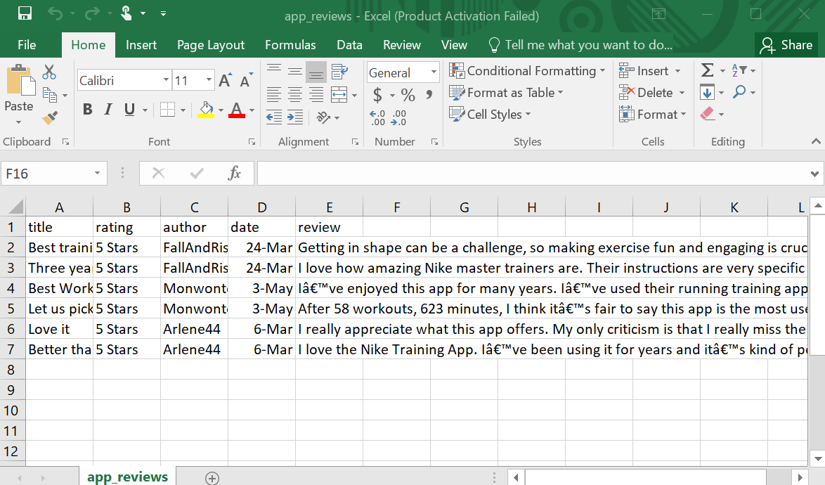This screenshot has width=825, height=485.
Task: Apply red font color
Action: (x=237, y=109)
